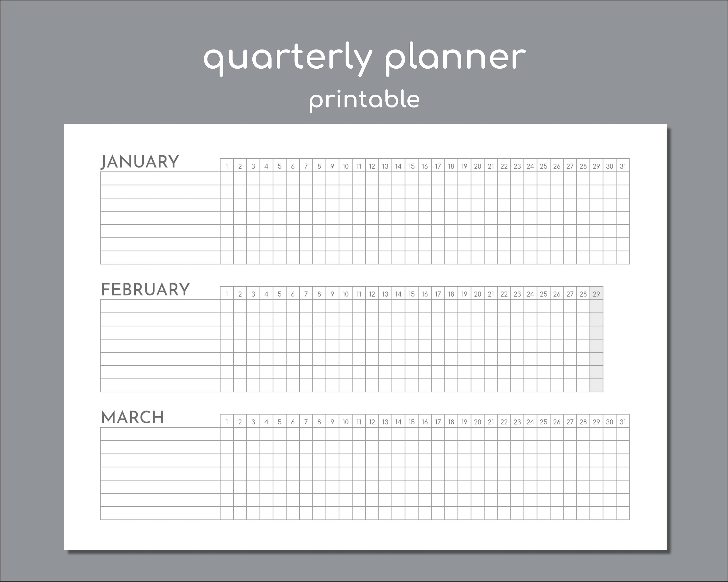This screenshot has width=728, height=582.
Task: Click the 'quarterly planner' title text
Action: click(x=365, y=59)
